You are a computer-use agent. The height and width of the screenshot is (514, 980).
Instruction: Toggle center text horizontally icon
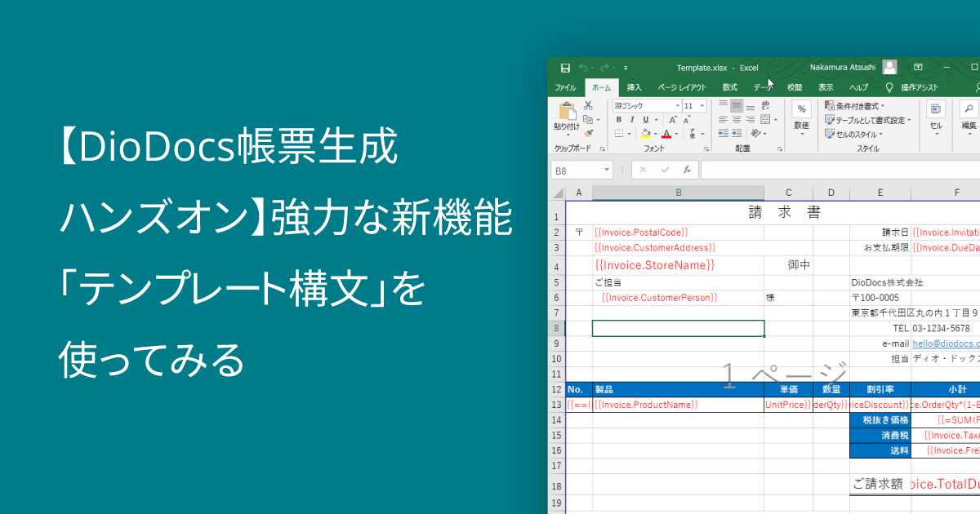(737, 119)
